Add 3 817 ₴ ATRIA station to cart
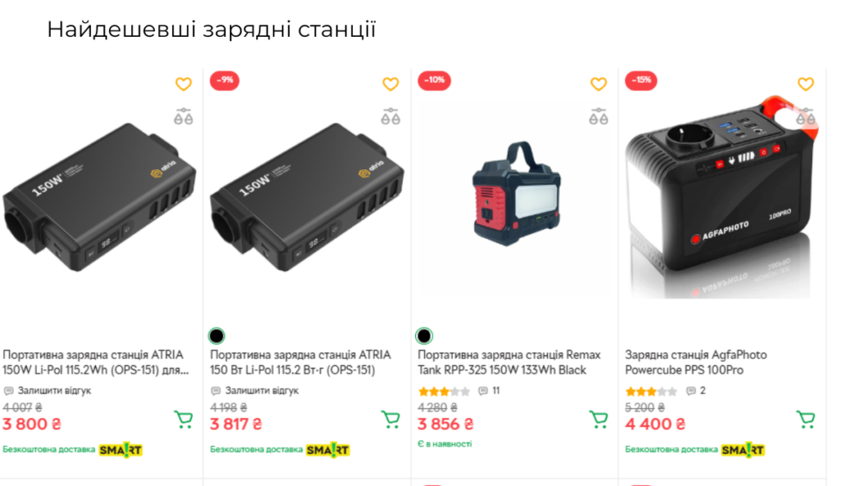 [x=391, y=419]
